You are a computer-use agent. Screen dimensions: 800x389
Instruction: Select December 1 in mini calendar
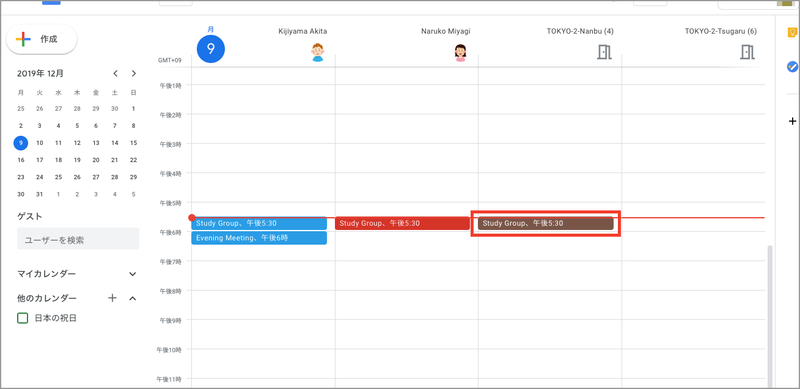point(133,108)
